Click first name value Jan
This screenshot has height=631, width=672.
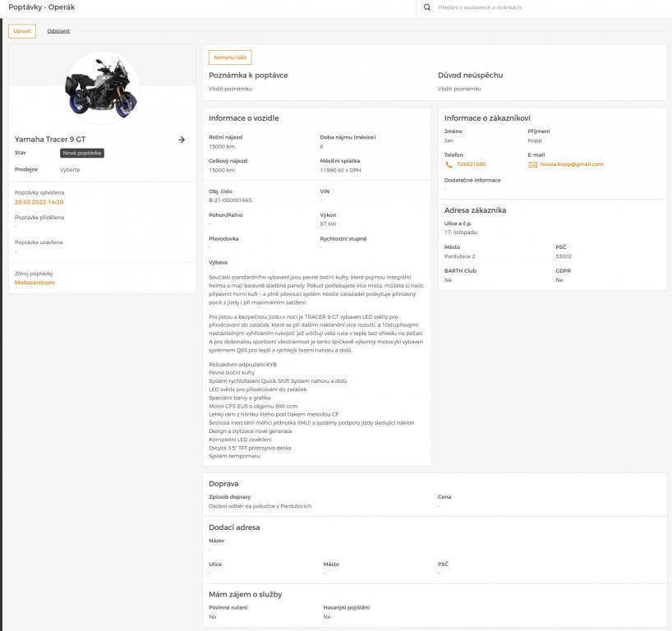[x=449, y=140]
